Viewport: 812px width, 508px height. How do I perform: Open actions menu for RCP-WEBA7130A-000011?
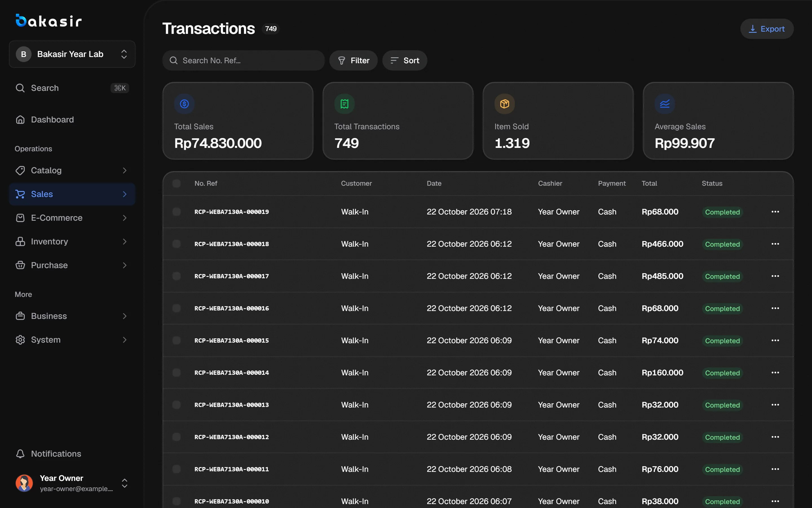[775, 469]
